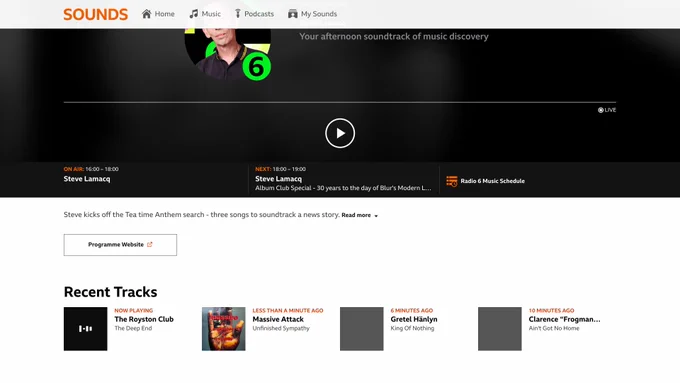Click the Massive Attack artist name

coord(278,319)
